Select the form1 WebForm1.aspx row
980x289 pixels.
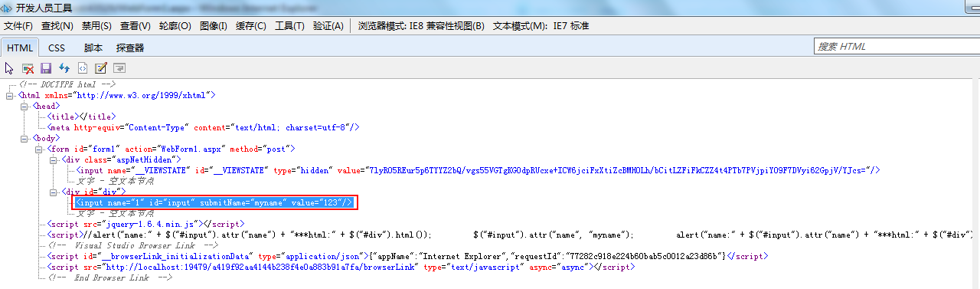click(x=171, y=149)
